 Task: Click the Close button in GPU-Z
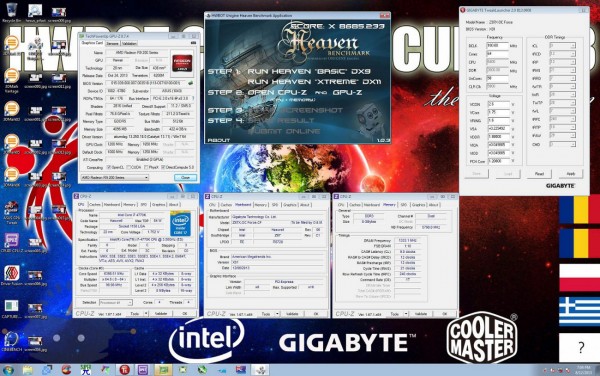click(186, 178)
